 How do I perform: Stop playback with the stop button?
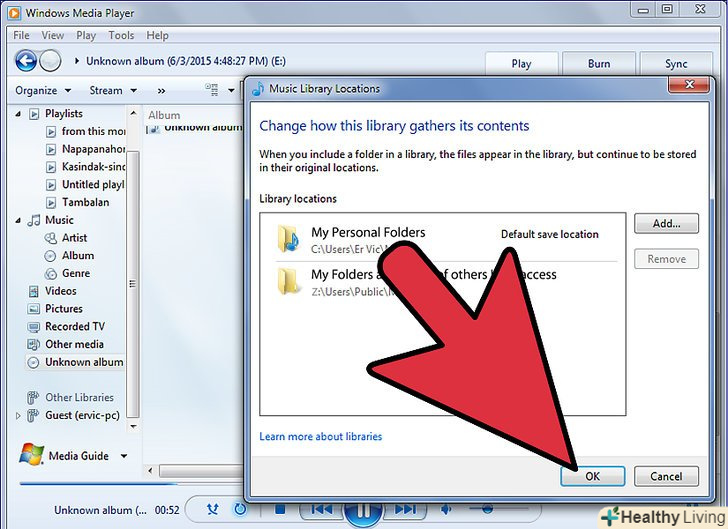280,509
